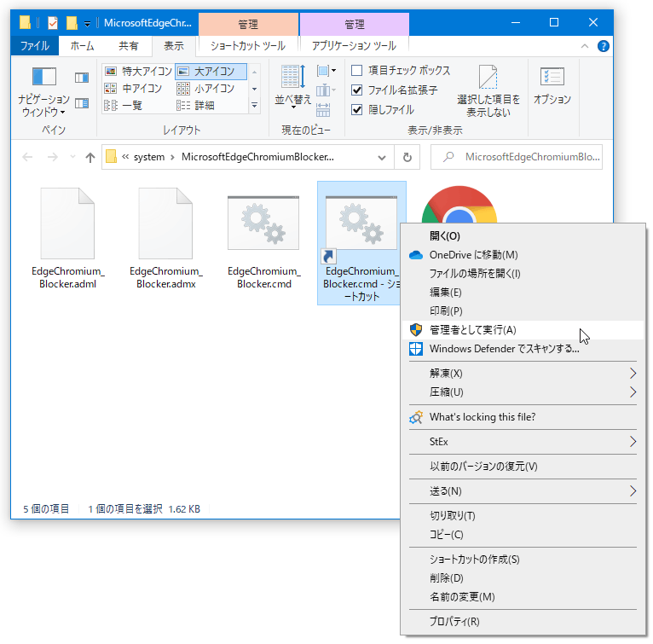Open アプリケーション ツール tab
Screen dimensions: 653x644
click(354, 46)
